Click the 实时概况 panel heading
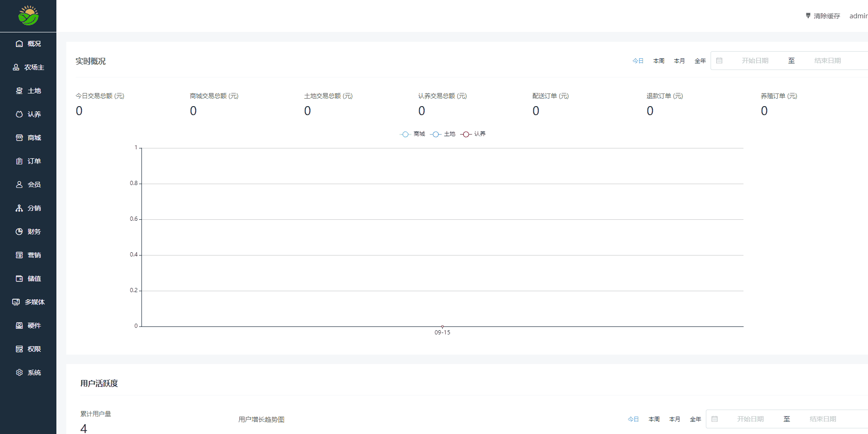Viewport: 868px width, 434px height. coord(91,62)
